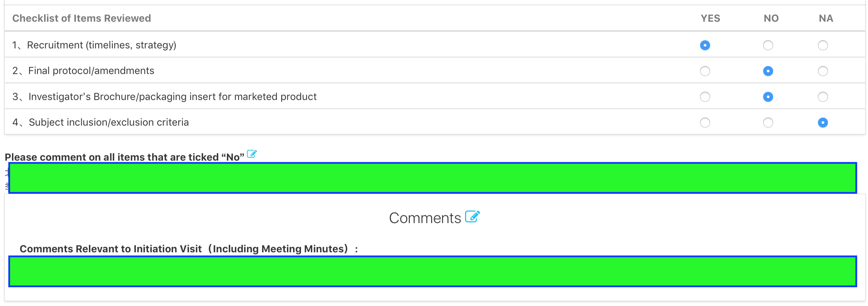Mark Final protocol/amendments as NA

pos(822,71)
